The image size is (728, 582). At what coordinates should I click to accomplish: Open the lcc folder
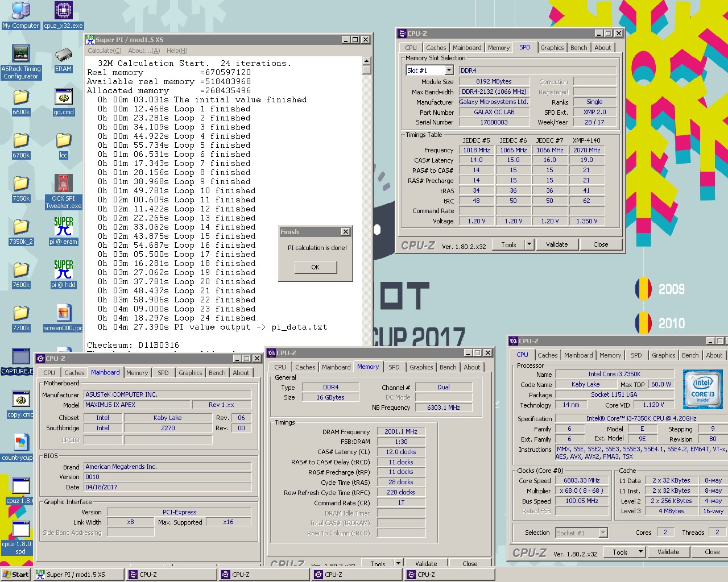pyautogui.click(x=63, y=145)
